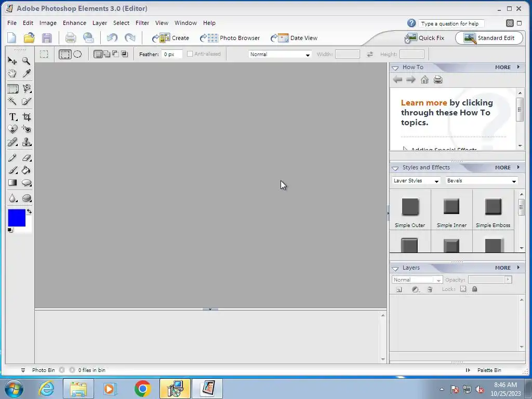532x399 pixels.
Task: Choose New selection mode button
Action: click(98, 54)
